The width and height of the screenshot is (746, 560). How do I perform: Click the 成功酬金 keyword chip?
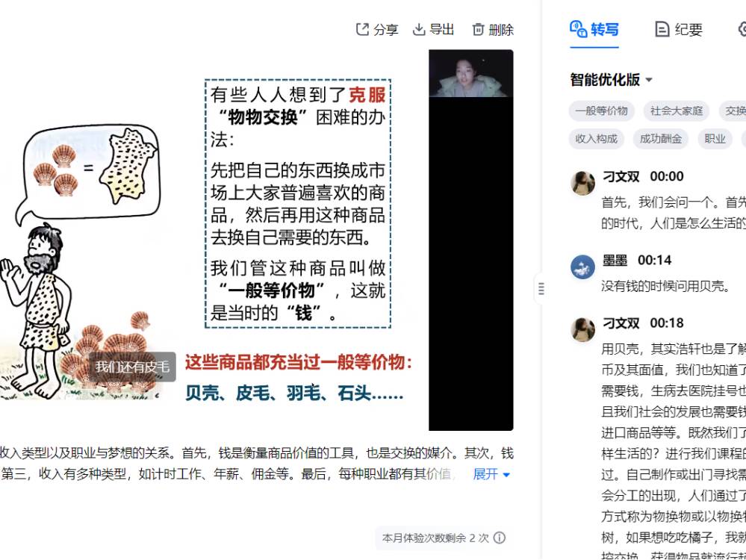[660, 139]
